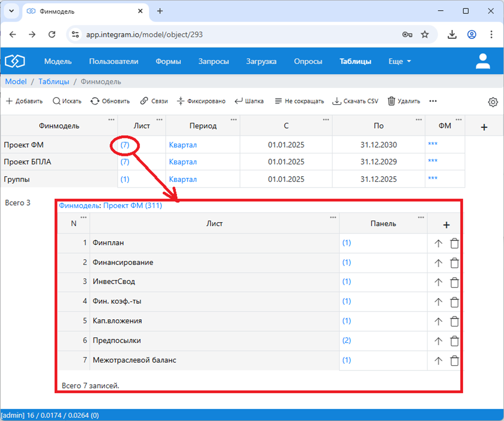The image size is (504, 421).
Task: Open the Финмодель column options menu
Action: pyautogui.click(x=111, y=120)
